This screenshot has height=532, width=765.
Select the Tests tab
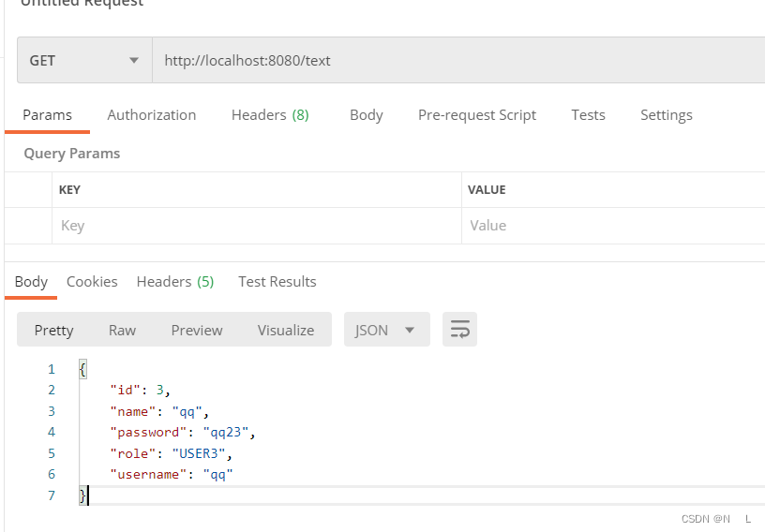tap(588, 115)
